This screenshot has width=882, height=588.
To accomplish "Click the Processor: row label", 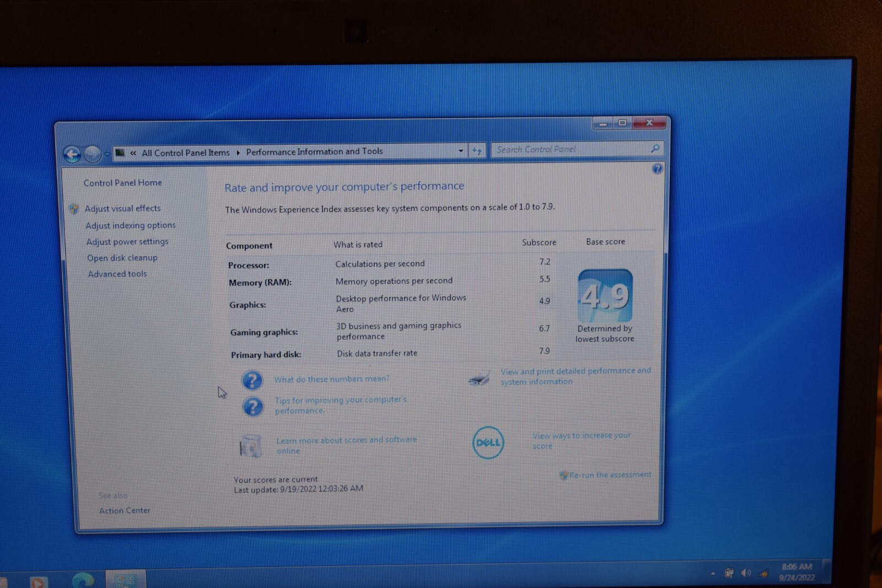I will pyautogui.click(x=249, y=265).
